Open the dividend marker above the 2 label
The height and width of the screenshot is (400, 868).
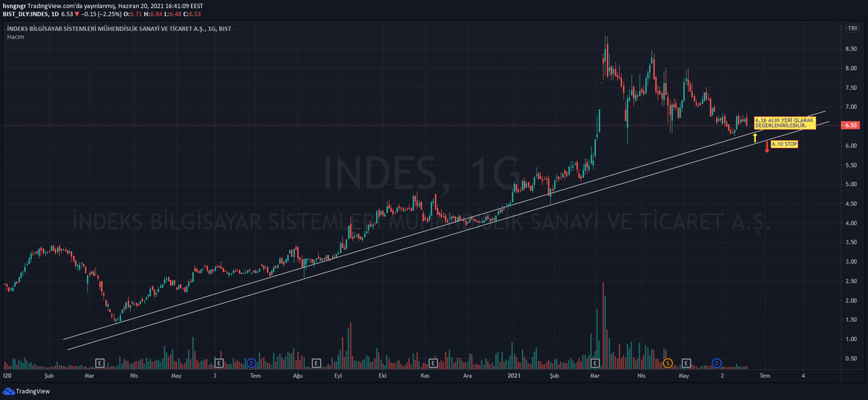[716, 362]
